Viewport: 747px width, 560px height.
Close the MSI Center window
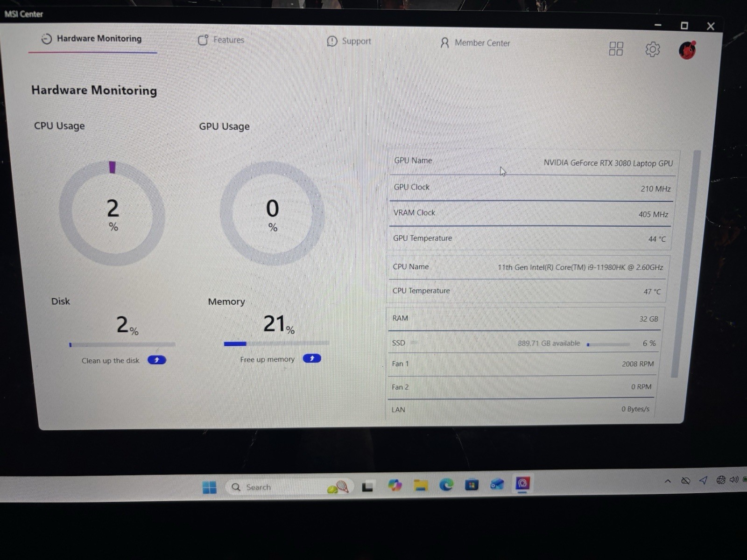tap(711, 27)
